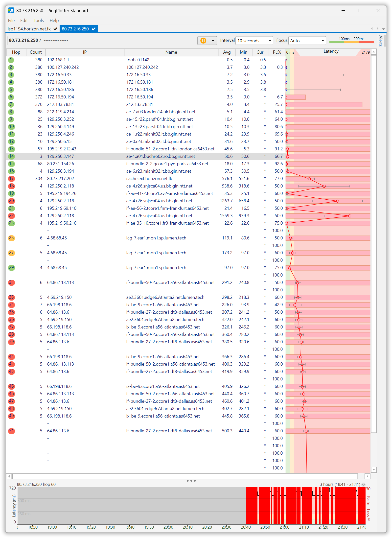392x538 pixels.
Task: Click the hop 51 red circle icon
Action: tap(11, 431)
